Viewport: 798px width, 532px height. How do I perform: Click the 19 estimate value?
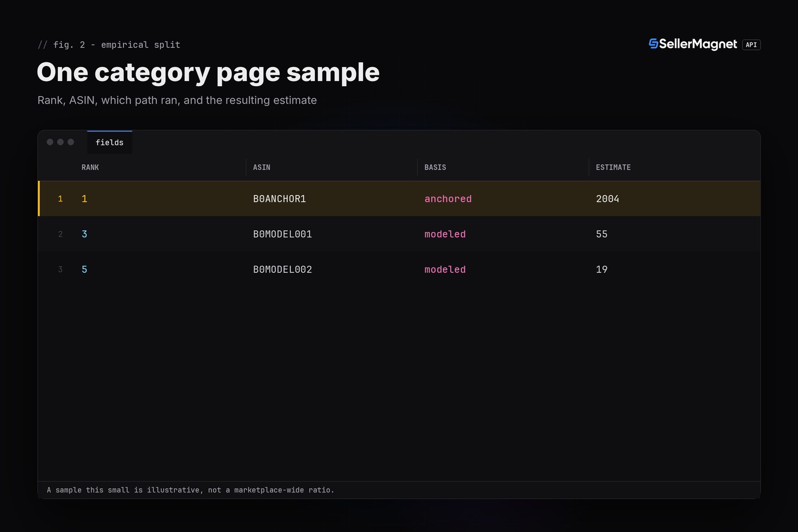point(602,269)
